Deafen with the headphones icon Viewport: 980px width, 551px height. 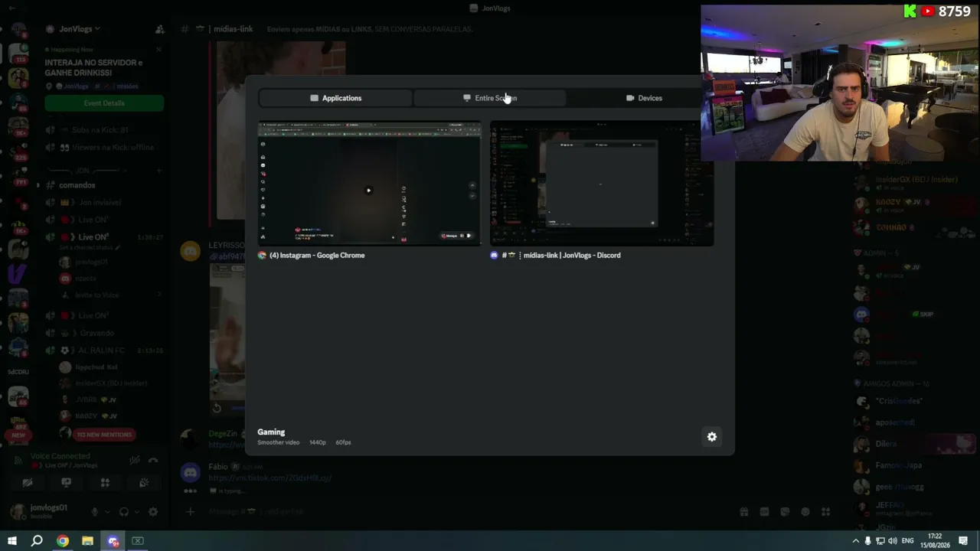124,512
